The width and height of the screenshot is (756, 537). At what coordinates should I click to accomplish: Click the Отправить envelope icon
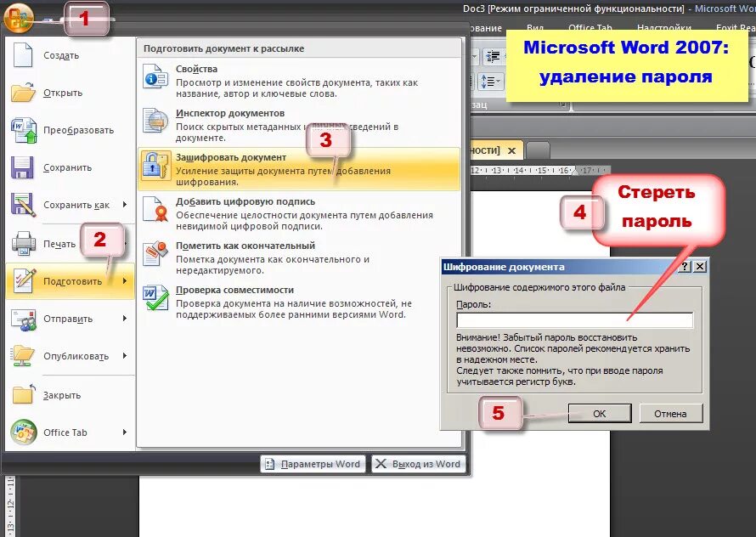tap(24, 319)
